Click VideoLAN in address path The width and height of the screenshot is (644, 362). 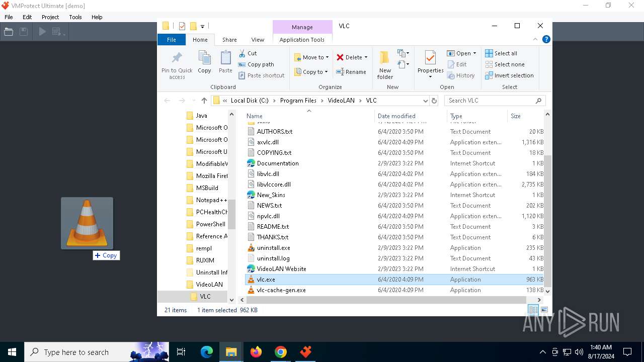[x=341, y=101]
